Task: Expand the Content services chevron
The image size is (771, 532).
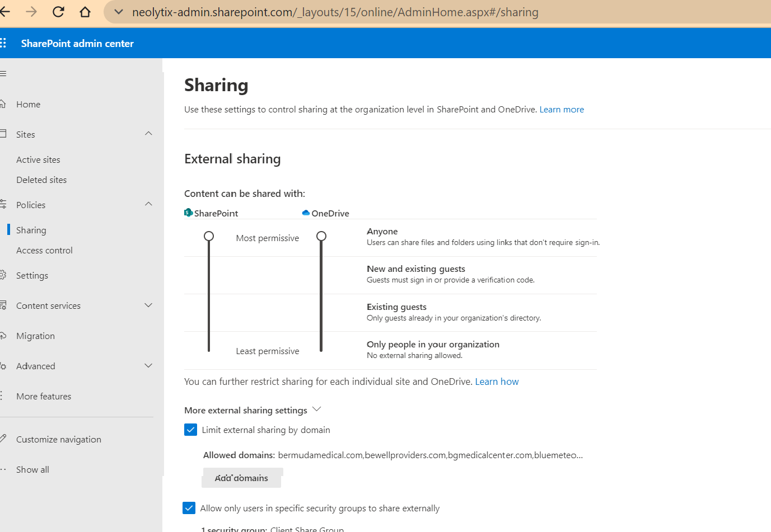Action: [x=148, y=305]
